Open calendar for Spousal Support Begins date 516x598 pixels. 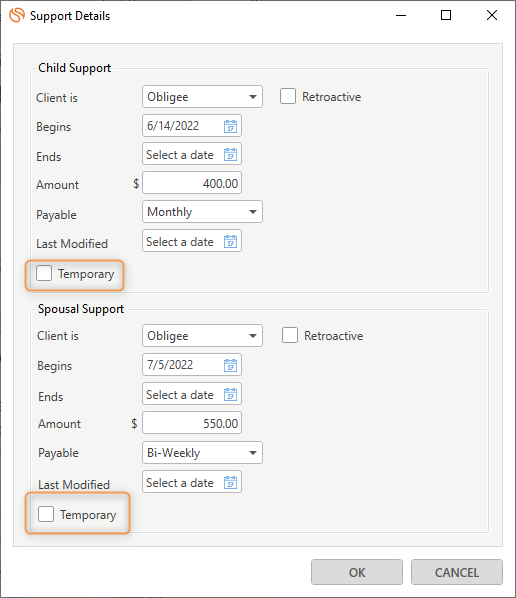point(230,365)
